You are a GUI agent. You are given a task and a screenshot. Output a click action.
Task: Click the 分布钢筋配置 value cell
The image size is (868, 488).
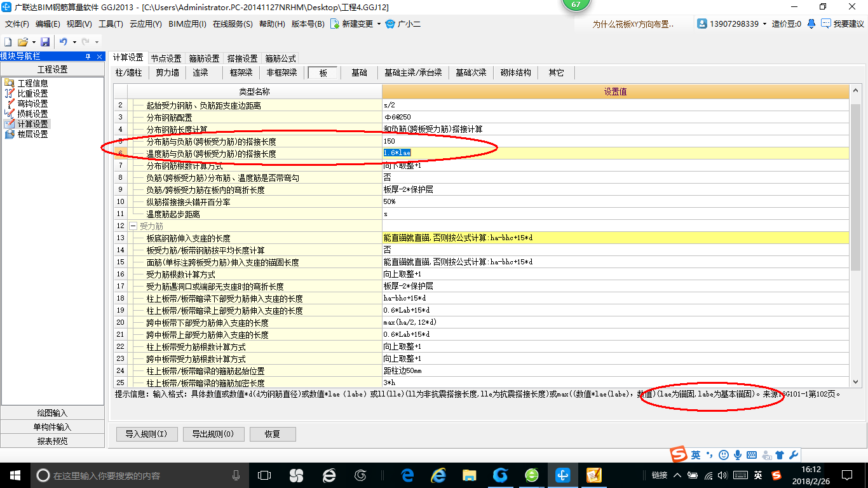click(x=615, y=117)
